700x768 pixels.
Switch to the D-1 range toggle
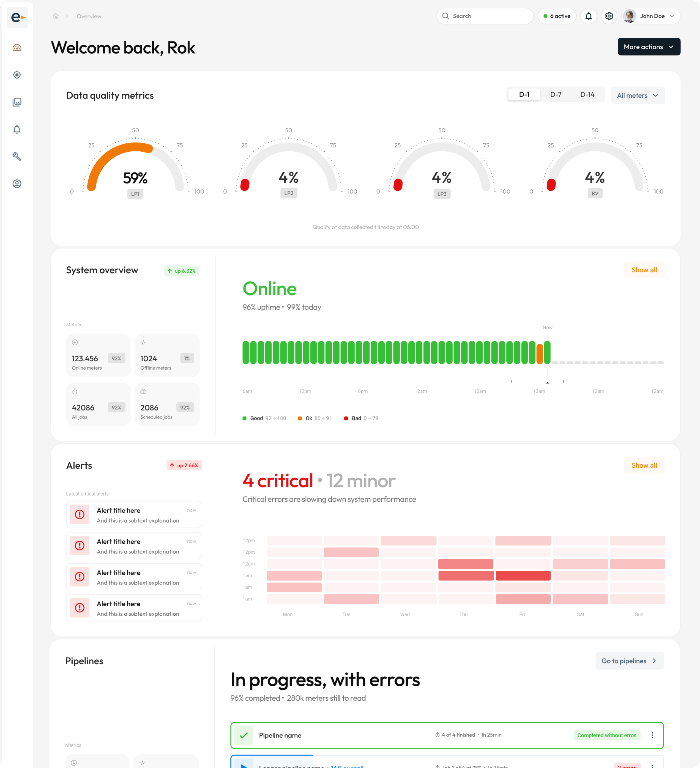(524, 95)
